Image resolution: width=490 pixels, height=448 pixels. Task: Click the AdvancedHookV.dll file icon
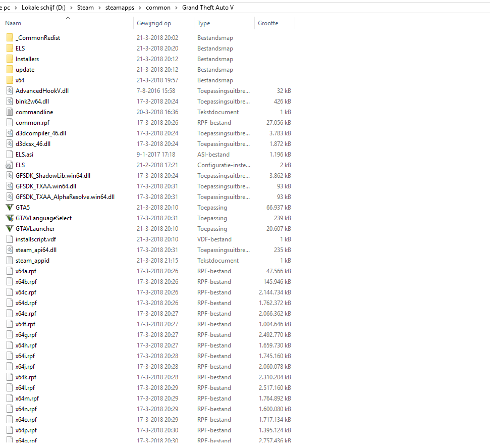pos(10,91)
